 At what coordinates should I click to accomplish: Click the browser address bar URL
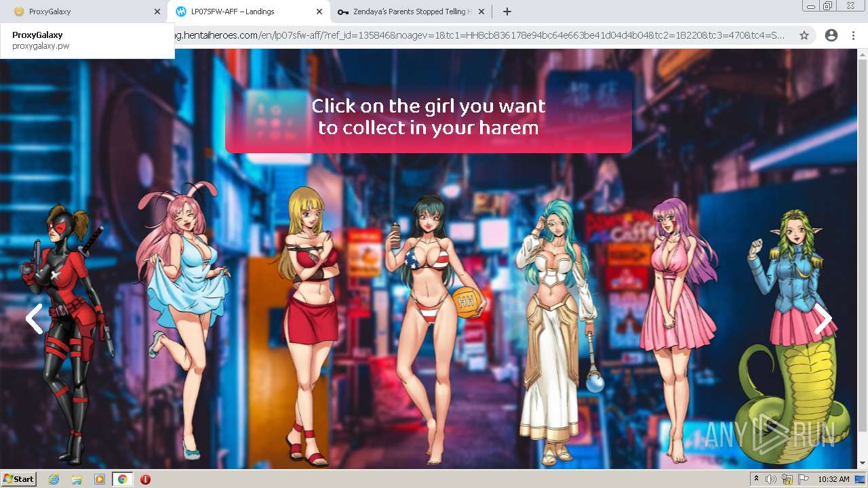coord(480,35)
